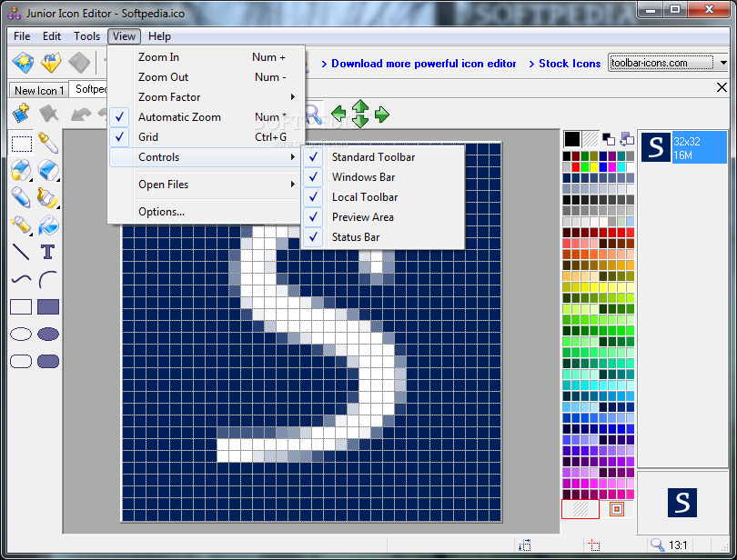Select the blue Eraser tool
Screen dimensions: 737x560
48,170
